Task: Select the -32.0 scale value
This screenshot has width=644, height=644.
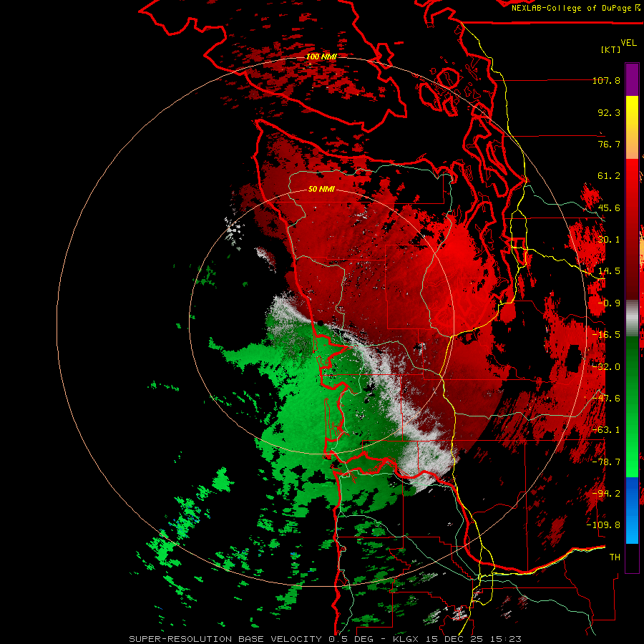Action: pyautogui.click(x=606, y=367)
